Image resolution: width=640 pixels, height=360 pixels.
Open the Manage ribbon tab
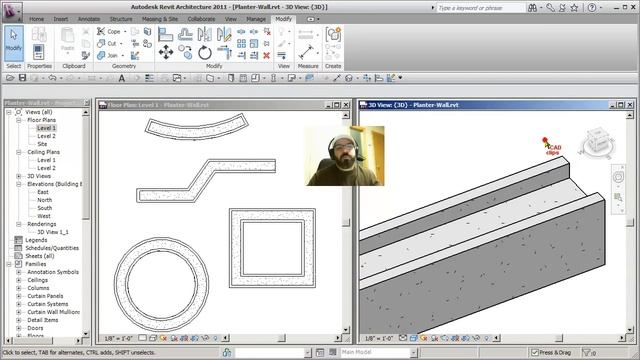click(256, 19)
